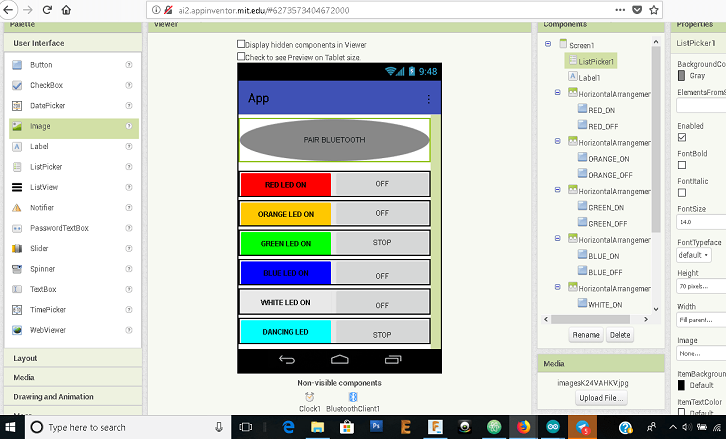Collapse the Screen1 tree node

pos(548,44)
